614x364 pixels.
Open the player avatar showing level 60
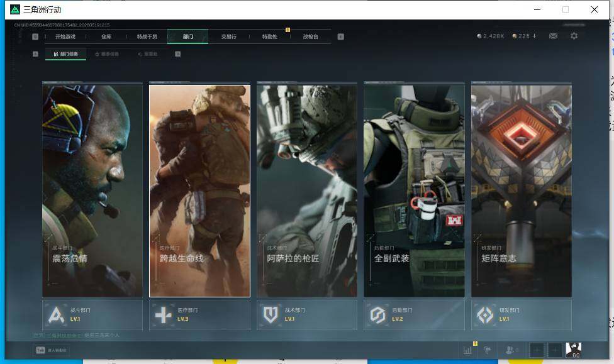click(573, 350)
